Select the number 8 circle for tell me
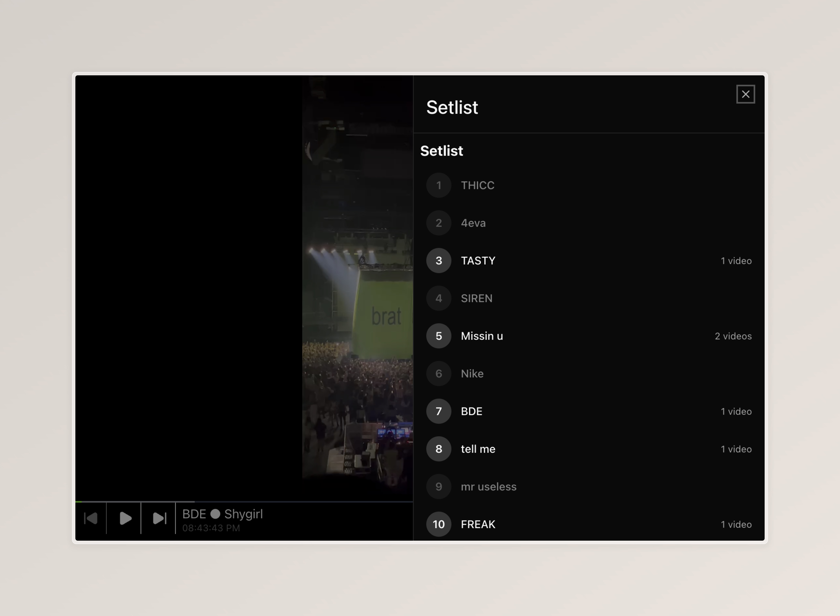 [x=438, y=449]
